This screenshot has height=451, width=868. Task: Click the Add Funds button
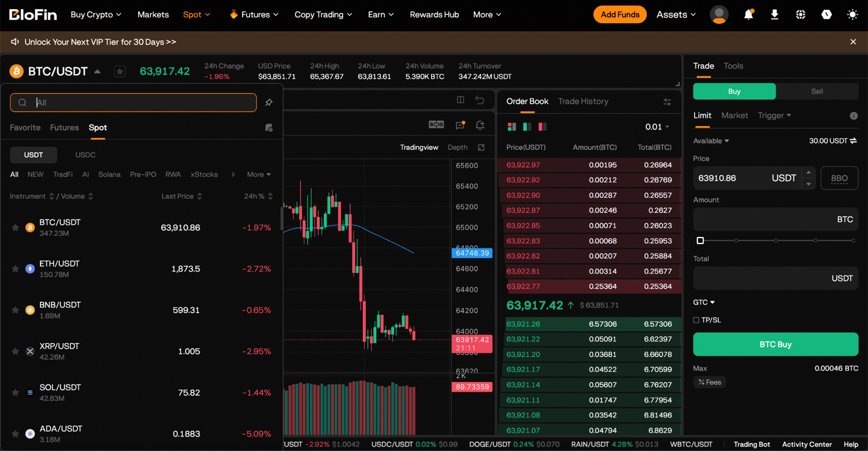click(x=620, y=14)
